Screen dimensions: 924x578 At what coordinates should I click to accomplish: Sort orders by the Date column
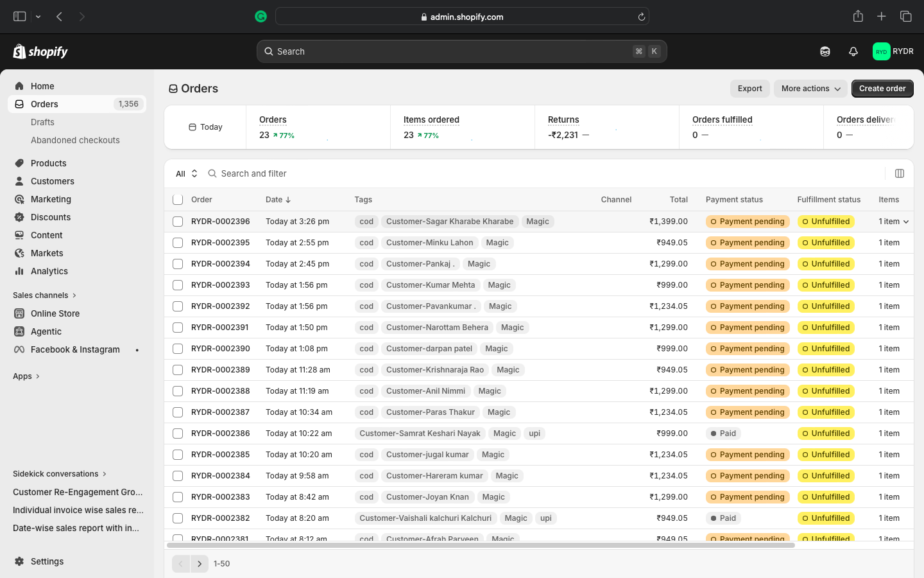[278, 200]
